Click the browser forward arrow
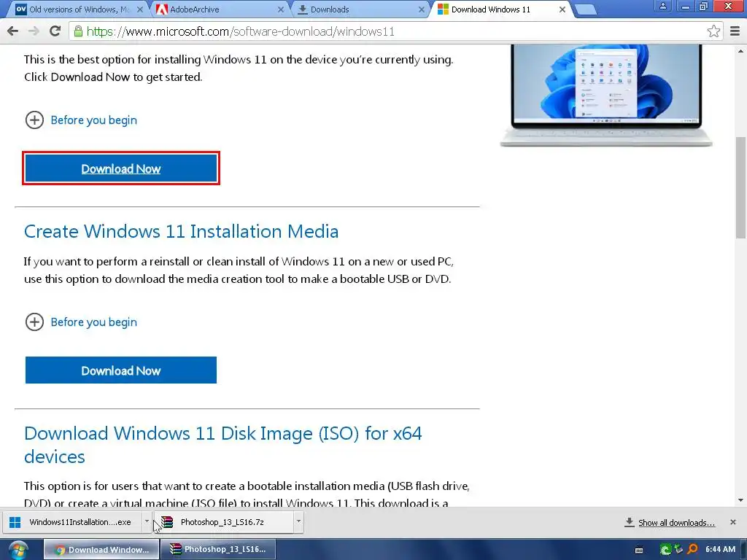 click(x=34, y=31)
